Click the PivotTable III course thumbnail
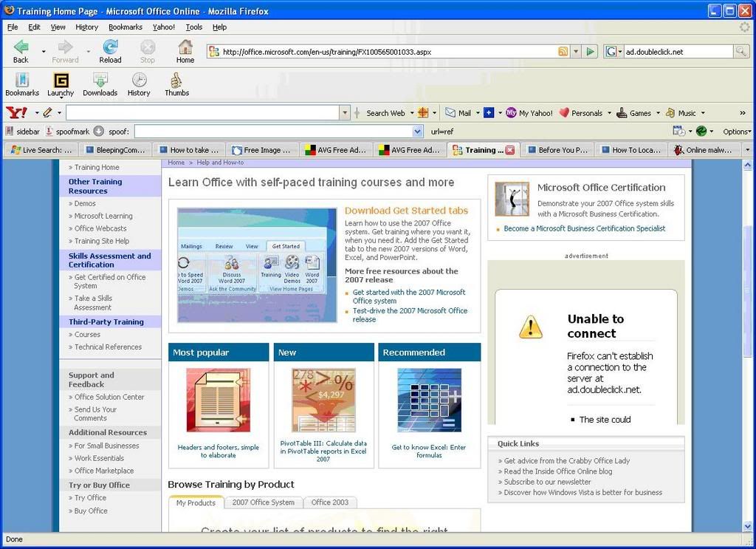The width and height of the screenshot is (756, 549). coord(323,400)
